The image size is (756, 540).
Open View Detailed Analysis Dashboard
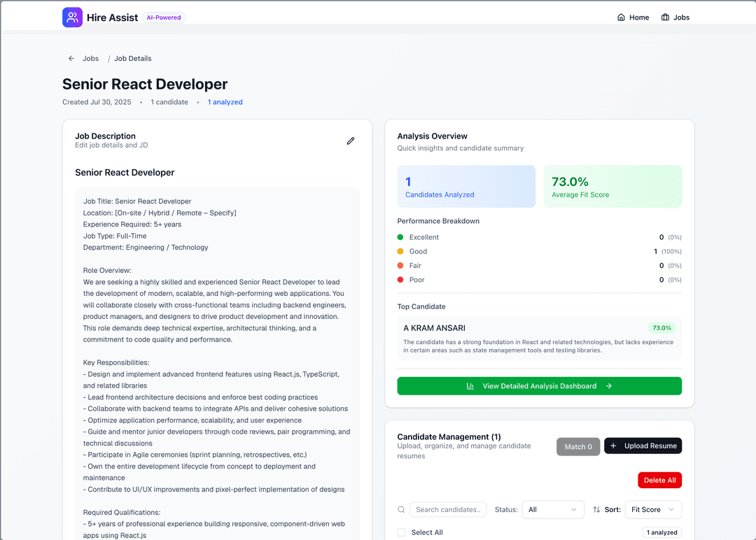(x=539, y=386)
